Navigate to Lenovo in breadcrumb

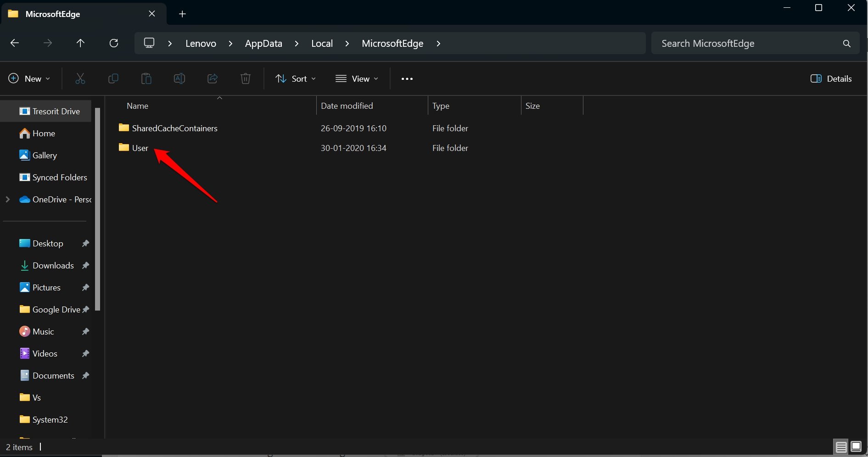201,44
